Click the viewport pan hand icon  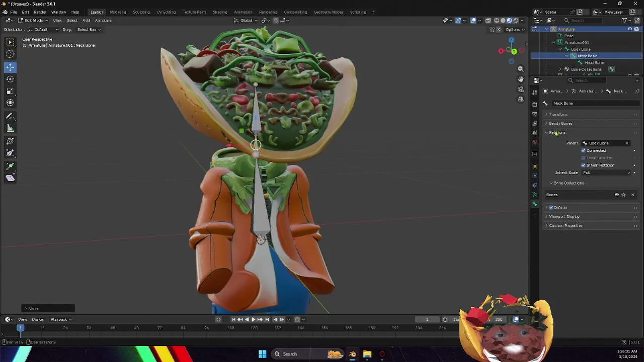521,79
